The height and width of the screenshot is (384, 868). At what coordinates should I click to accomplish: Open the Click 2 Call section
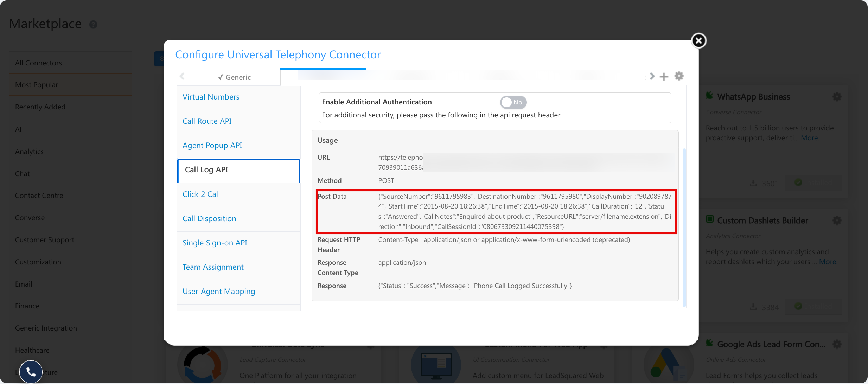tap(238, 194)
